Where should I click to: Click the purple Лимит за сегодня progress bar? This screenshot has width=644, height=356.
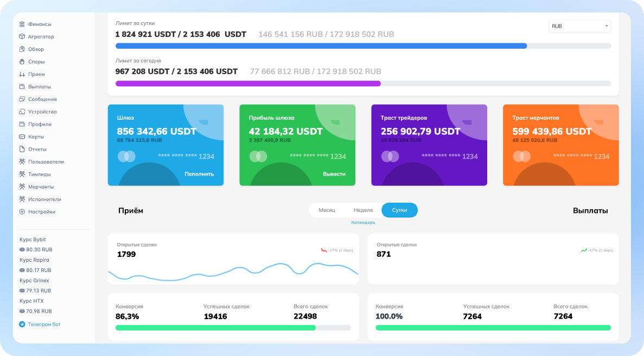point(363,83)
